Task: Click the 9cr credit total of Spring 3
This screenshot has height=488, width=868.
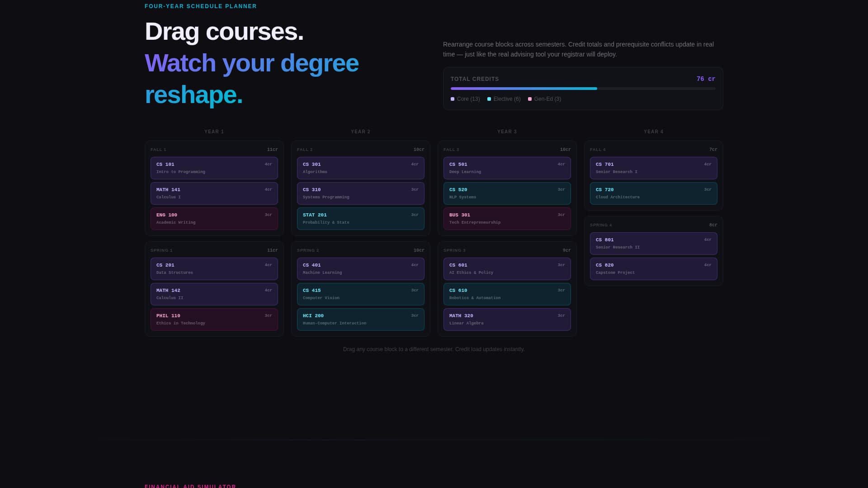Action: 566,250
